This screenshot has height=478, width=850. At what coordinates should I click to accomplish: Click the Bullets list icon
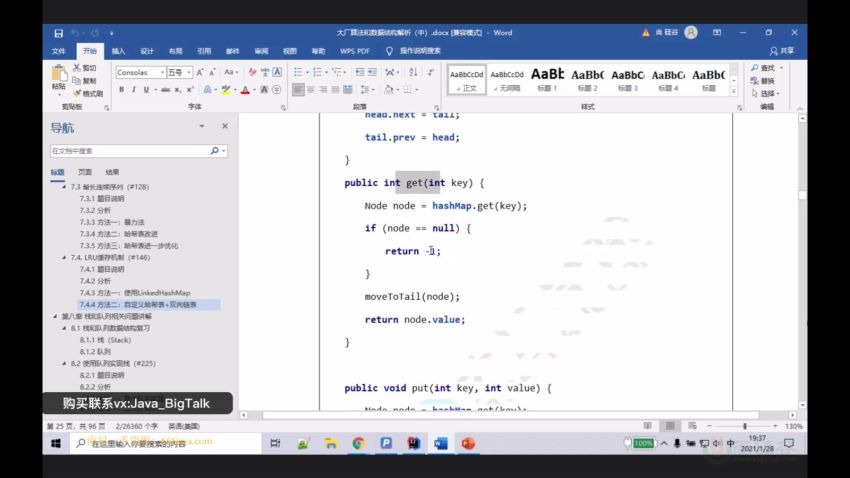(298, 72)
